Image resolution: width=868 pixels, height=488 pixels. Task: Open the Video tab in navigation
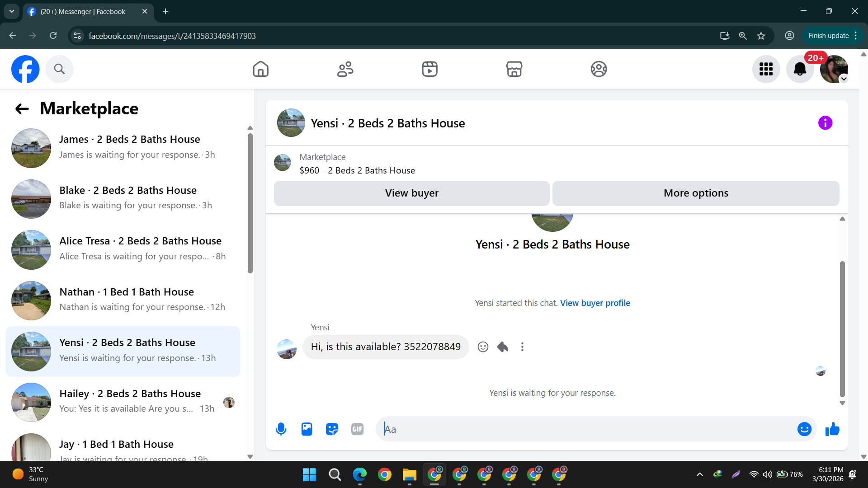429,69
